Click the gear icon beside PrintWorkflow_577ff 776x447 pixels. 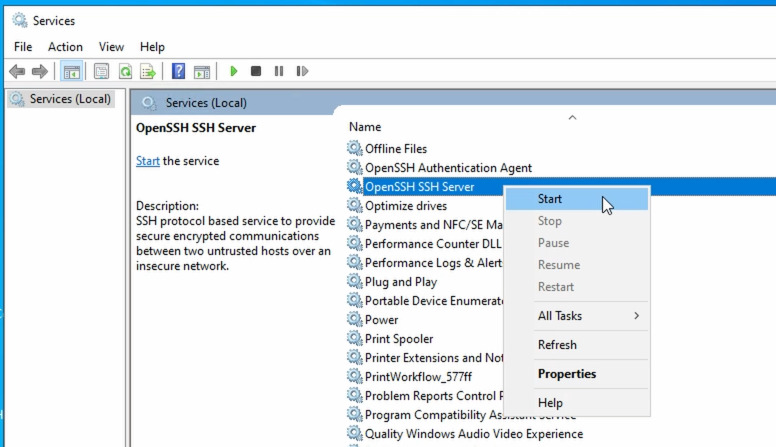[x=354, y=376]
